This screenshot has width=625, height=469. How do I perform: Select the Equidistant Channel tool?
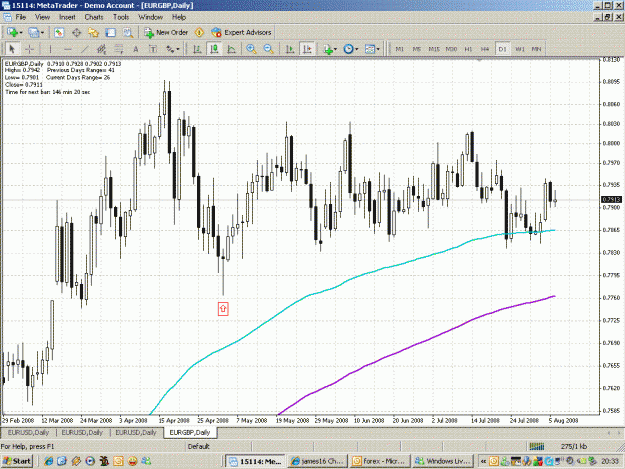101,49
